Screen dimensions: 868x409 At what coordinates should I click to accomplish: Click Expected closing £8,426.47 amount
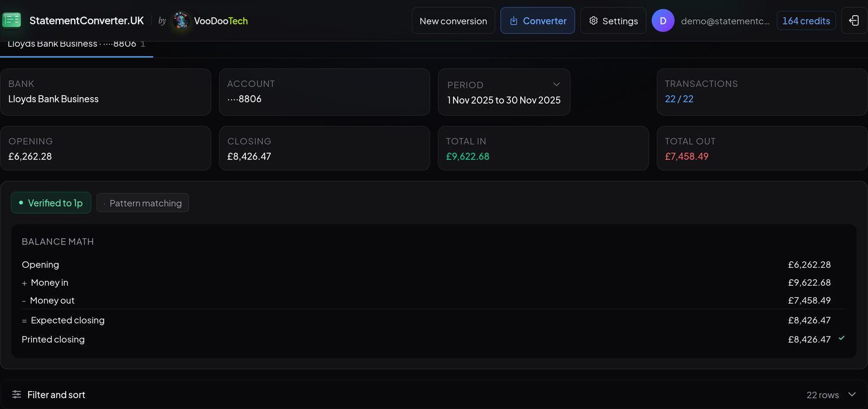tap(809, 320)
